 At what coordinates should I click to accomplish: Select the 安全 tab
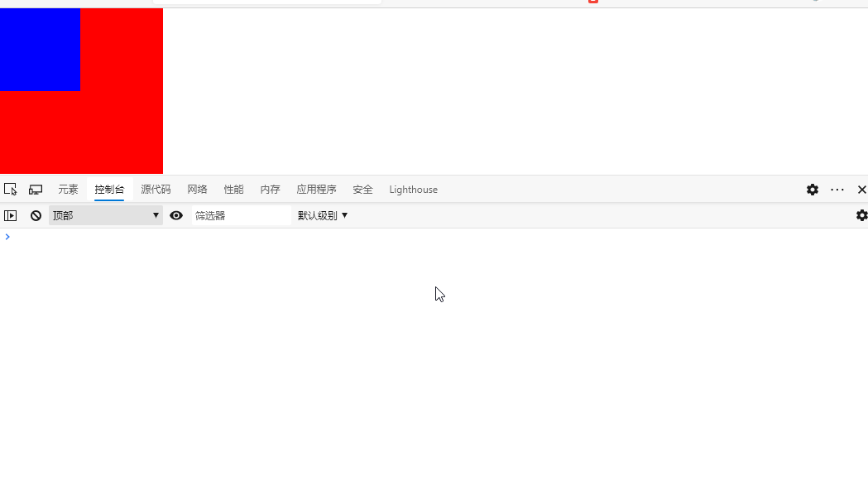[x=362, y=190]
